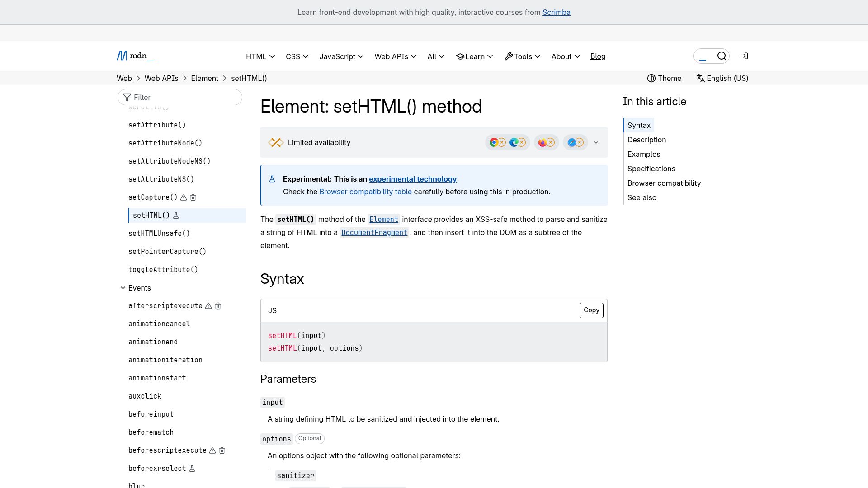This screenshot has height=488, width=868.
Task: Open setHTMLUnsafe() in the sidebar
Action: pos(159,234)
